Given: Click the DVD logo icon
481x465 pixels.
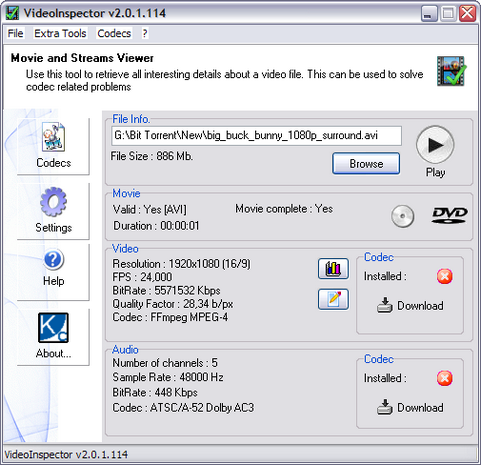Looking at the screenshot, I should 450,215.
